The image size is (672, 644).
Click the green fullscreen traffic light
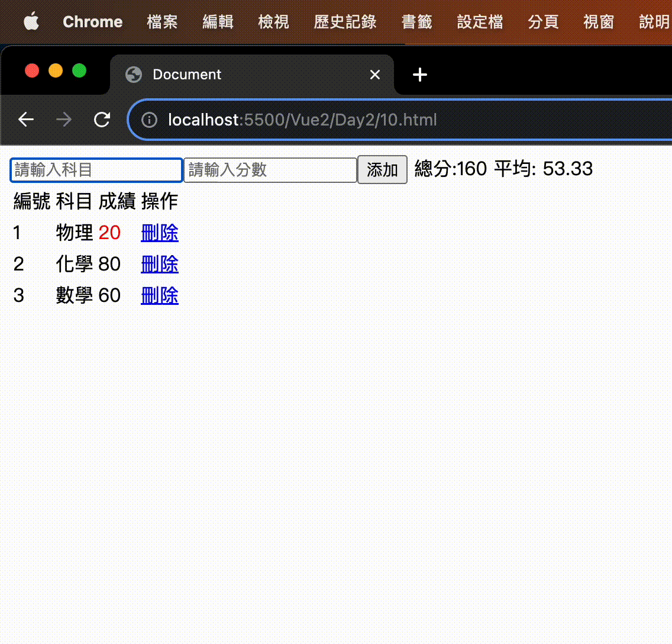pos(79,70)
